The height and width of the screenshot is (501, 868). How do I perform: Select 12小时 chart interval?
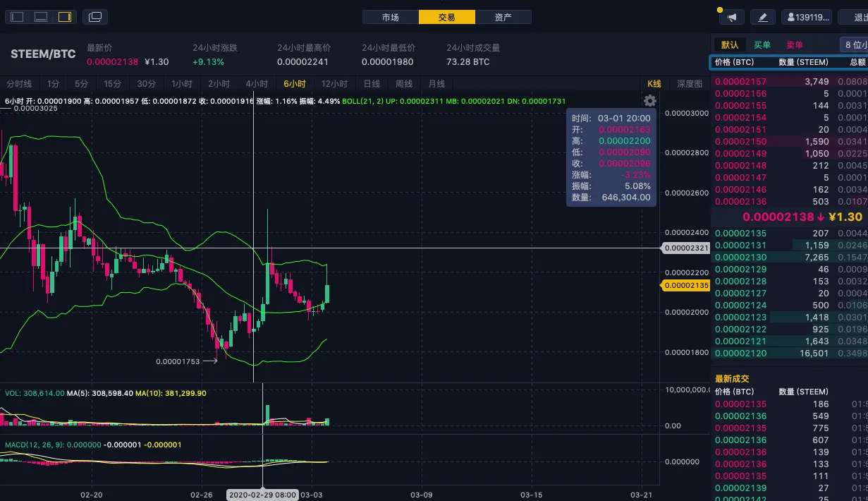[x=334, y=84]
